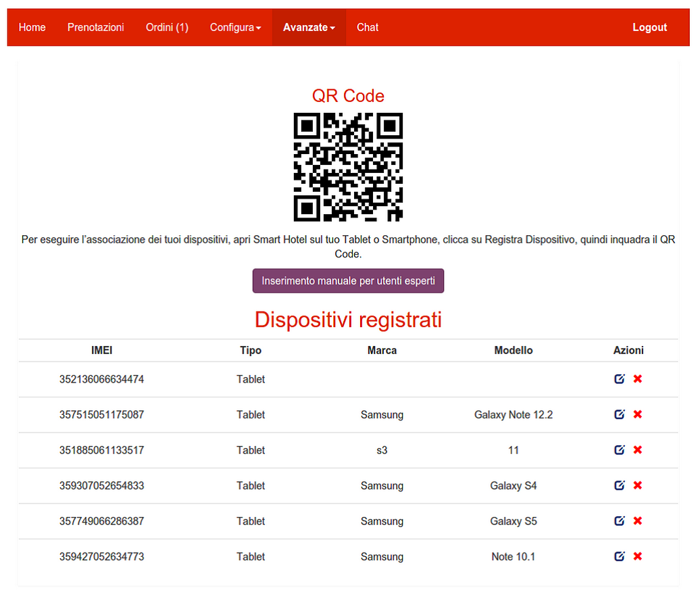Open the Prenotazioni section
Screen dimensions: 700x598
coord(96,28)
